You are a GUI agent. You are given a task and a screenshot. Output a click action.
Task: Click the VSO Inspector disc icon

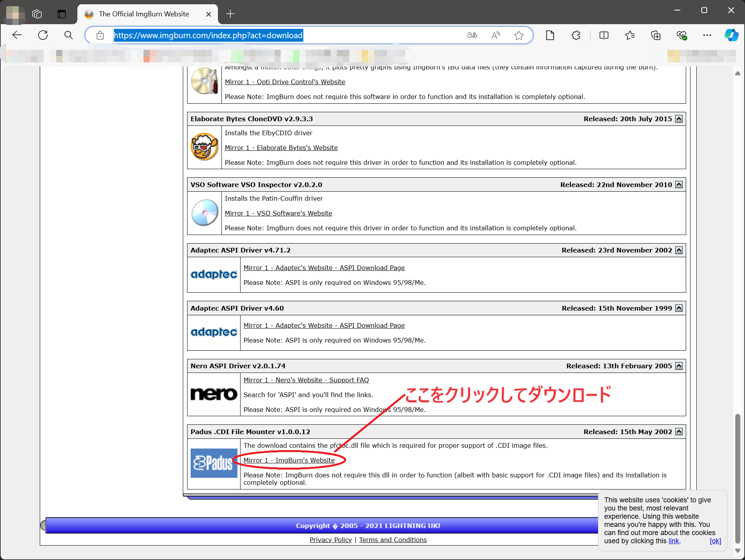coord(204,213)
